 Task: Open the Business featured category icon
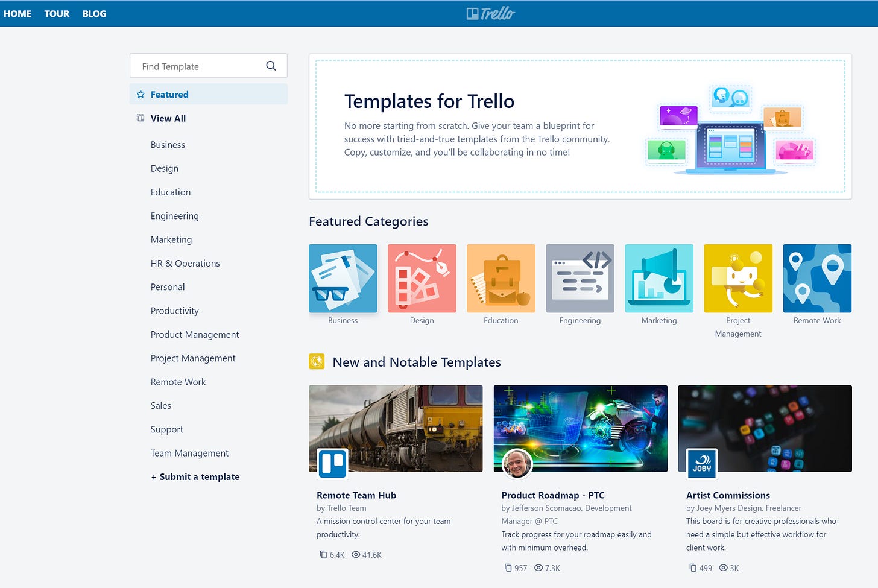click(x=343, y=278)
